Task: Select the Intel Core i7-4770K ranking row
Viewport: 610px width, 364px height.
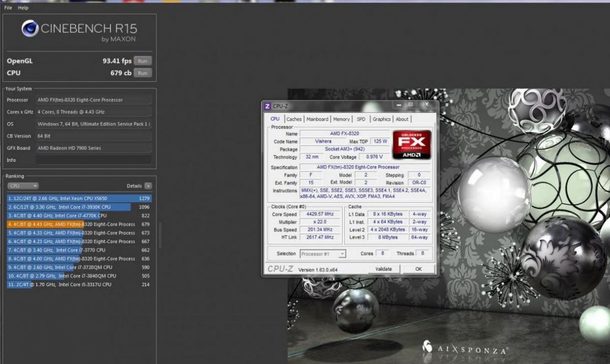Action: coord(79,216)
